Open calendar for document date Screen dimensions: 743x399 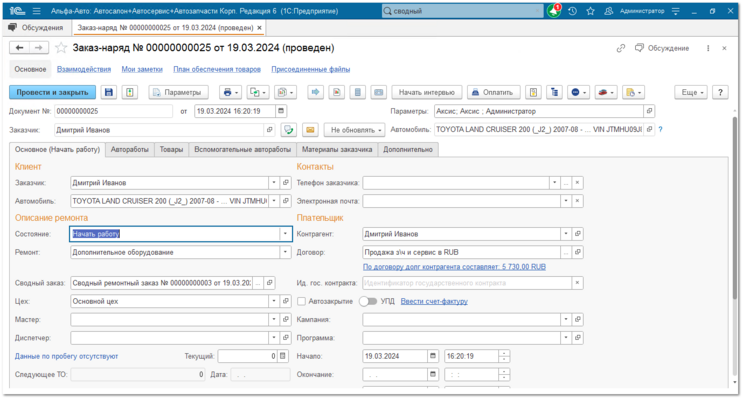281,111
